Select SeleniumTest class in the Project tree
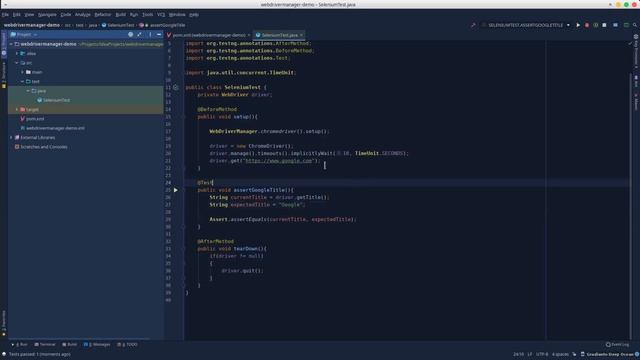 [53, 100]
